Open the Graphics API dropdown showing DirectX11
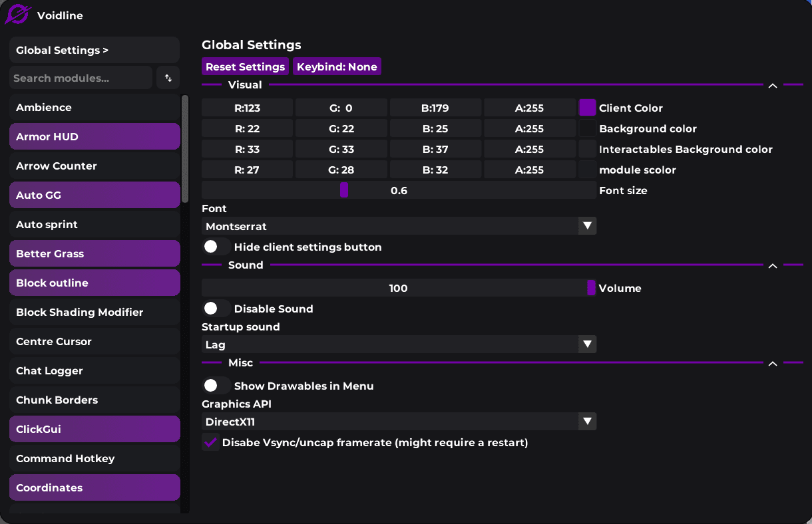Screen dimensions: 812x524 (x=399, y=422)
